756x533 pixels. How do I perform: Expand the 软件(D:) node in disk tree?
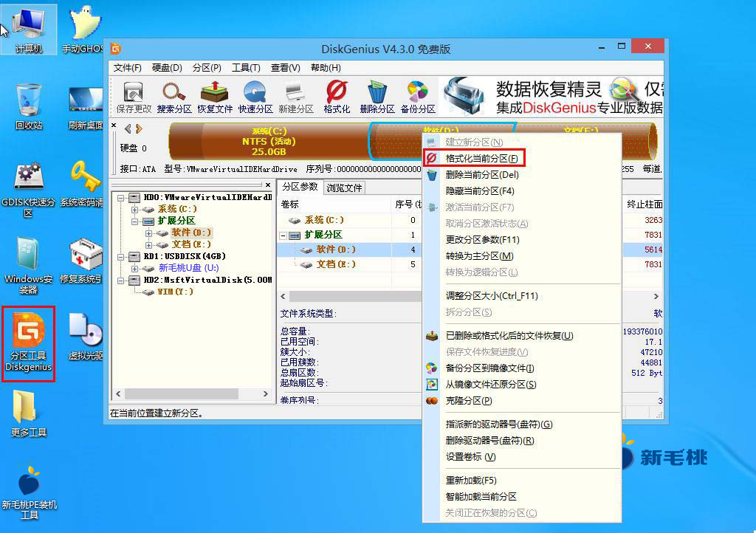click(148, 233)
